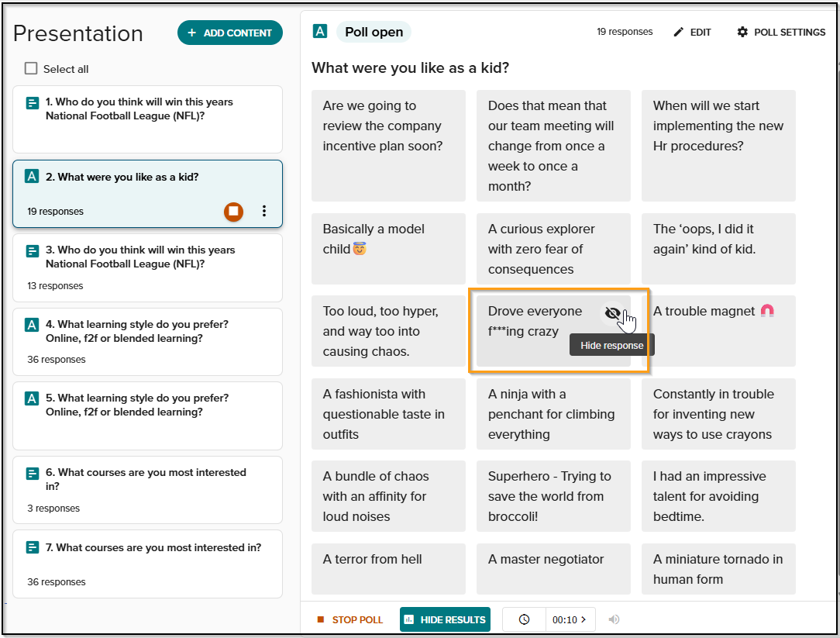Click multiple-choice icon on slide 6

click(x=32, y=474)
